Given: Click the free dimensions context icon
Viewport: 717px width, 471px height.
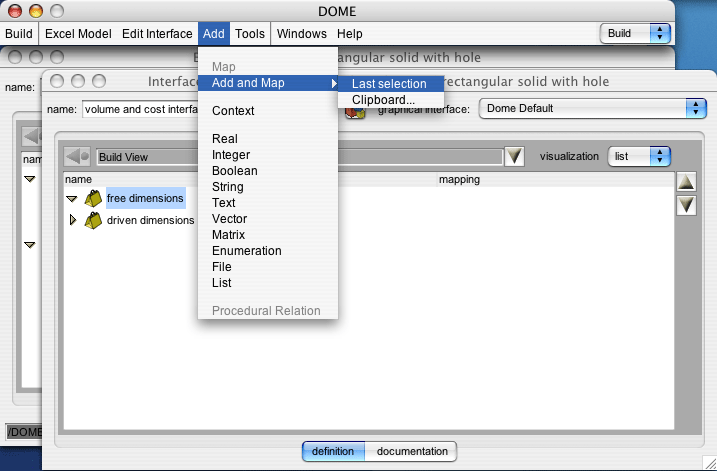Looking at the screenshot, I should click(93, 198).
